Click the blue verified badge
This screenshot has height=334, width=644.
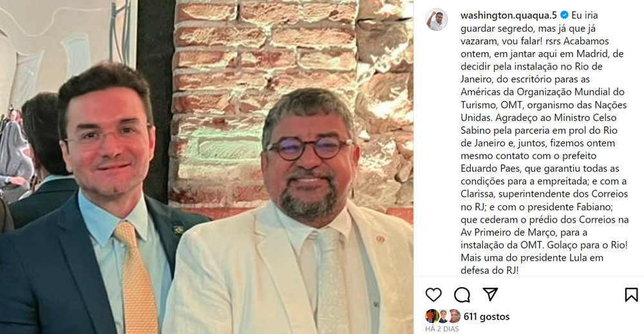click(x=564, y=15)
